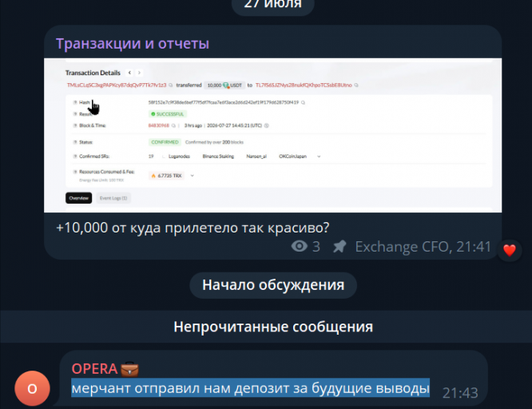Open the transaction details screenshot image
532x409 pixels.
coord(272,136)
